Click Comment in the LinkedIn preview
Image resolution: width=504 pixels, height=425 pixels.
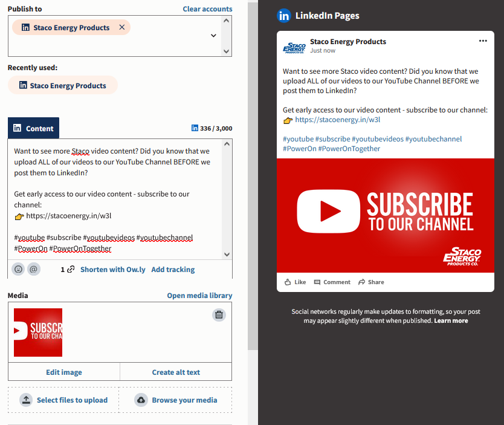click(332, 282)
